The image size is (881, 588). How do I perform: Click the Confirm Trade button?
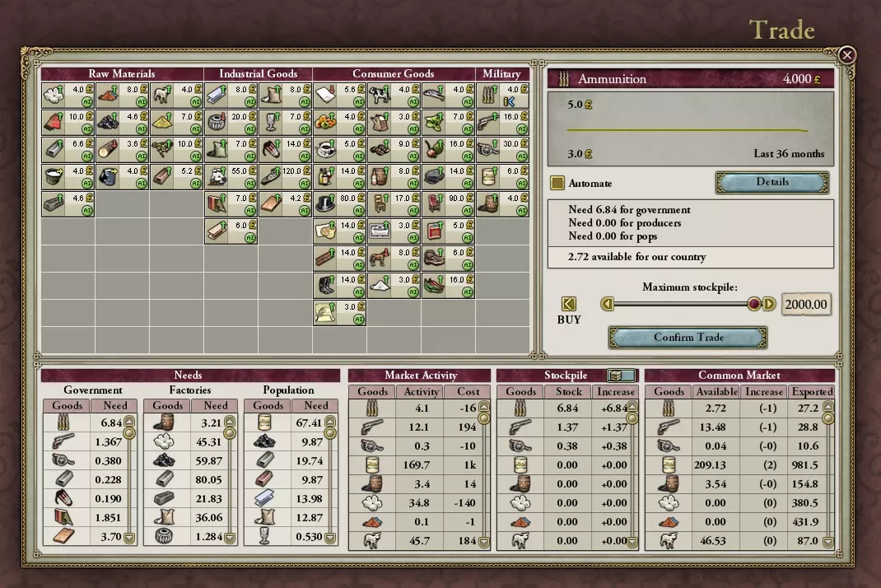(688, 338)
